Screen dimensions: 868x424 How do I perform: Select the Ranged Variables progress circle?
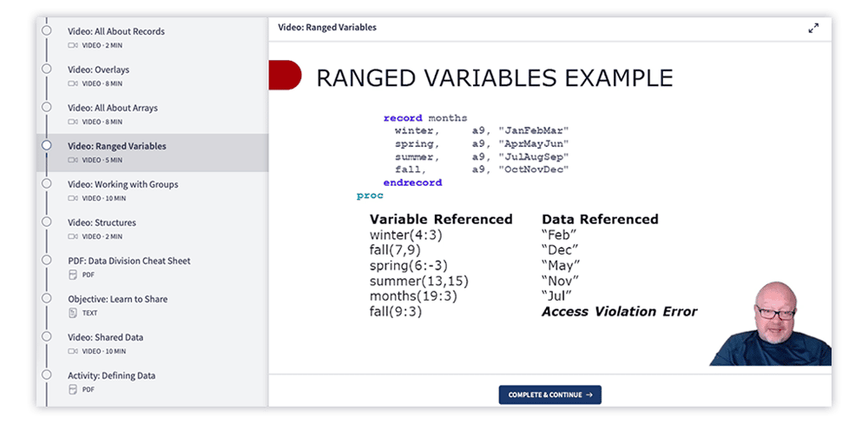(46, 146)
